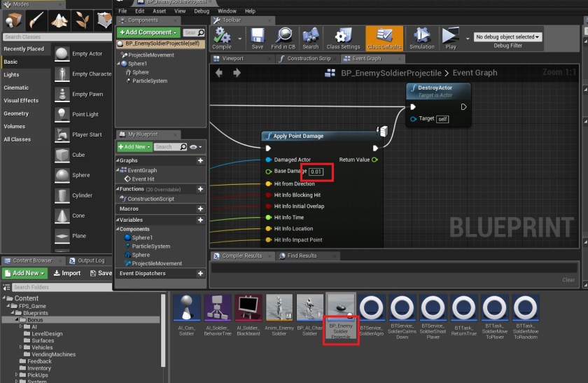Viewport: 588px width, 383px height.
Task: Edit the Base Damage value field
Action: coord(317,172)
